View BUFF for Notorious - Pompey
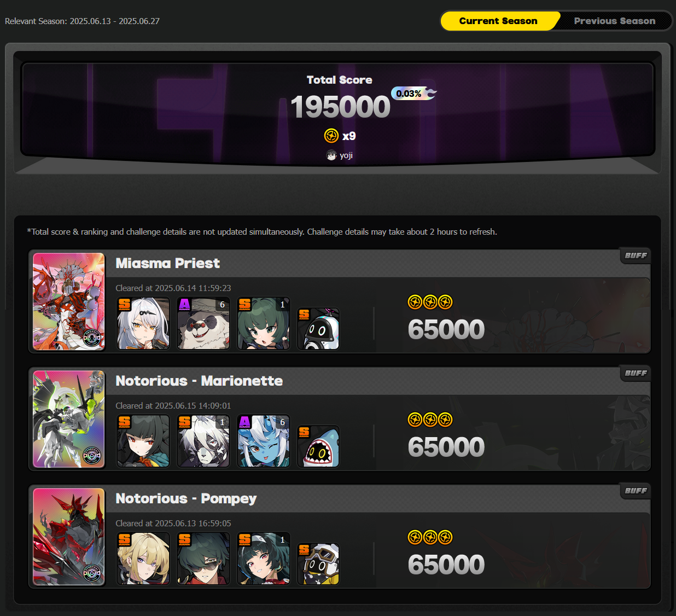 [x=636, y=491]
